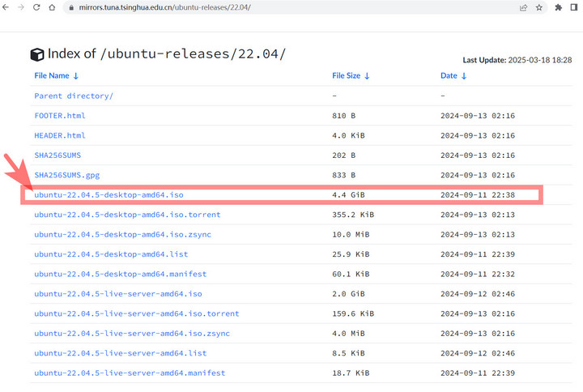Click the 810 B size value
This screenshot has height=392, width=583.
344,116
